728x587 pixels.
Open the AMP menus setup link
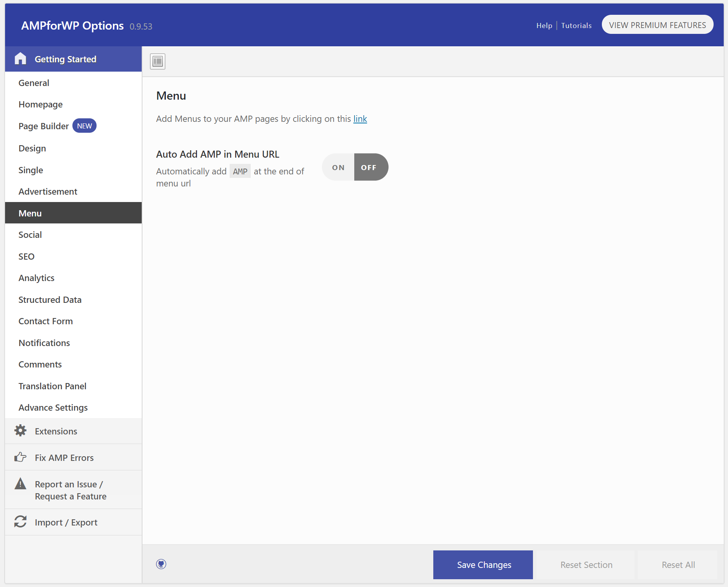(x=360, y=119)
